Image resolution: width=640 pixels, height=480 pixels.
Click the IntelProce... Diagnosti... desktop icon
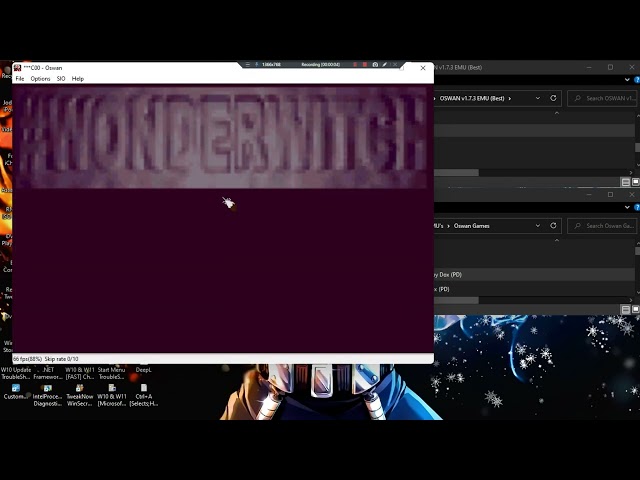(47, 388)
